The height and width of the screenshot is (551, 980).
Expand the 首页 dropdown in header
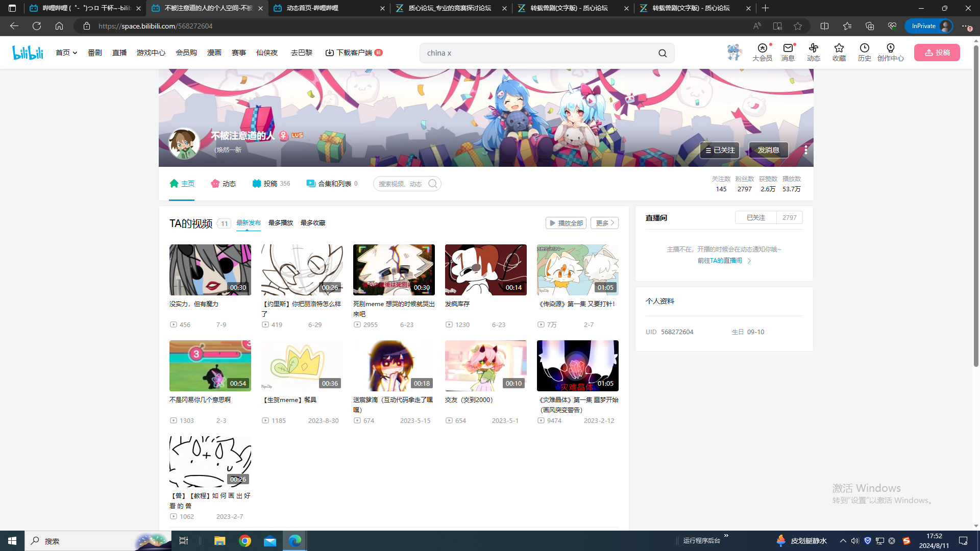(x=66, y=53)
